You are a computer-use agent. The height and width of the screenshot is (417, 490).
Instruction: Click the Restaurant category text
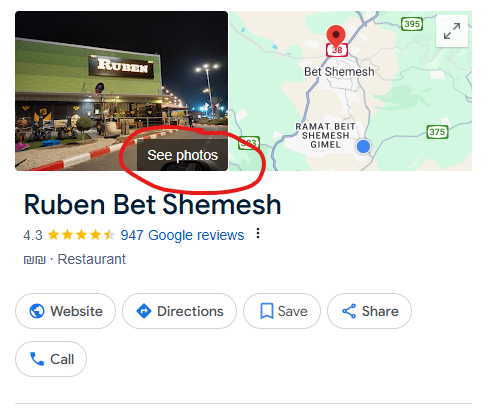tap(92, 259)
